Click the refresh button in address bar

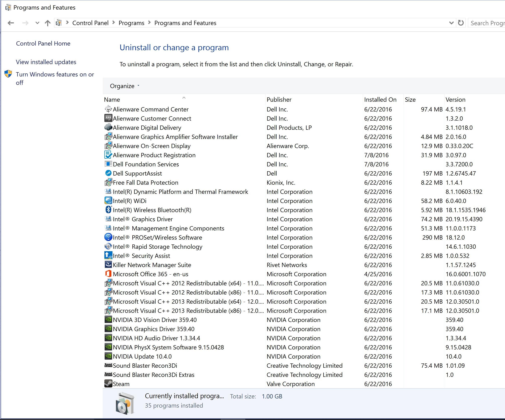tap(460, 23)
